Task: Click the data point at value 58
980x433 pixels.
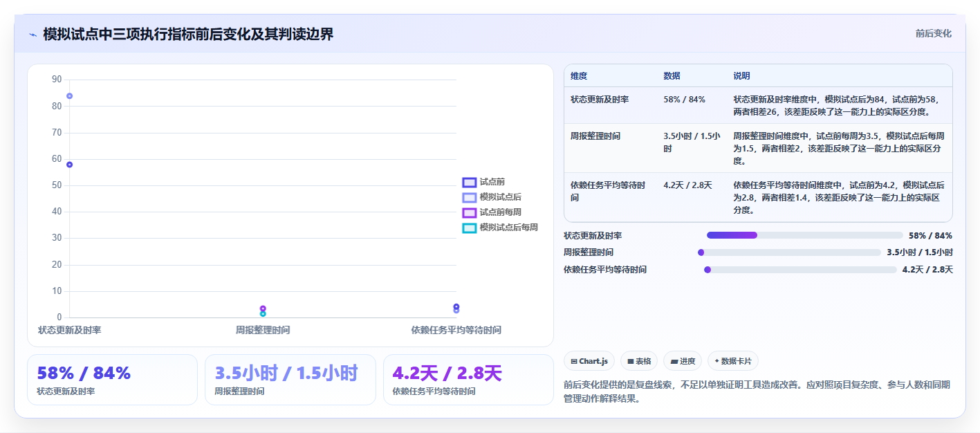Action: (x=70, y=165)
